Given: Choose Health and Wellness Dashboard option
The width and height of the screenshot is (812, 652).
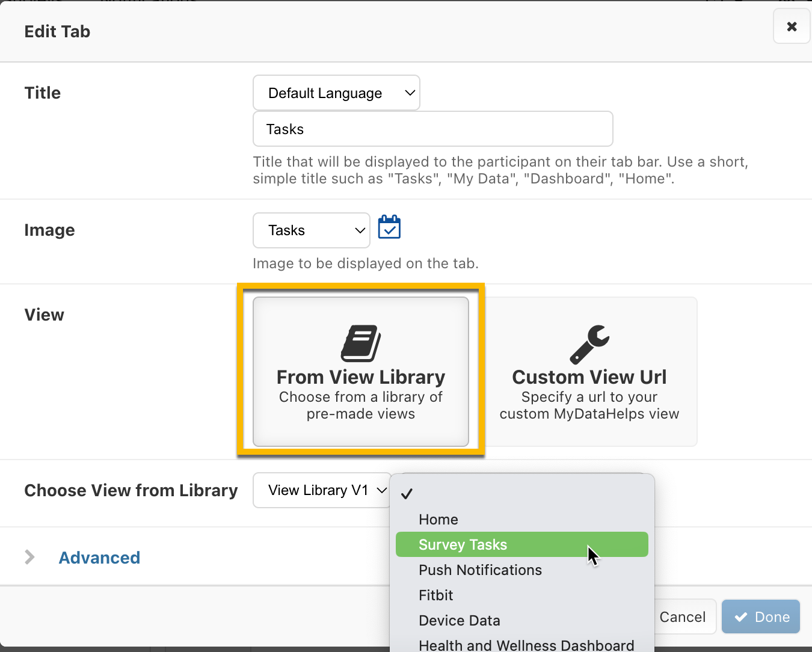Looking at the screenshot, I should 522,644.
